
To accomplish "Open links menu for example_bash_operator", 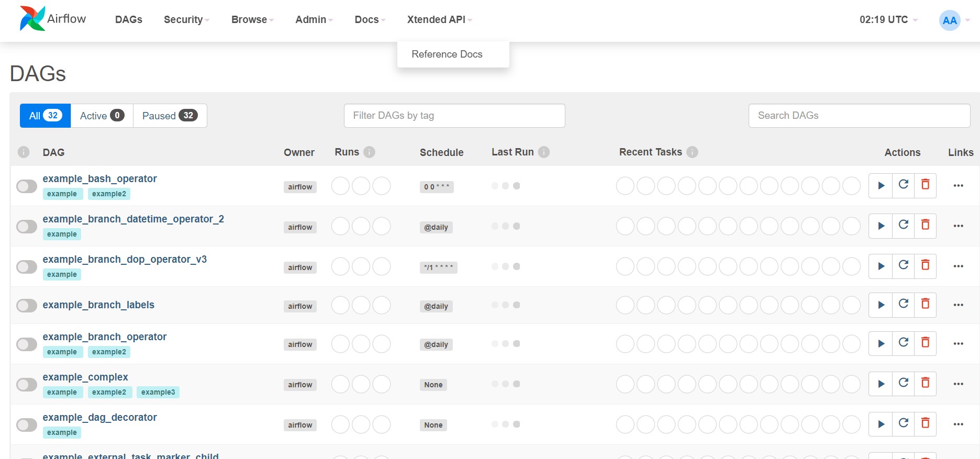I will tap(958, 185).
